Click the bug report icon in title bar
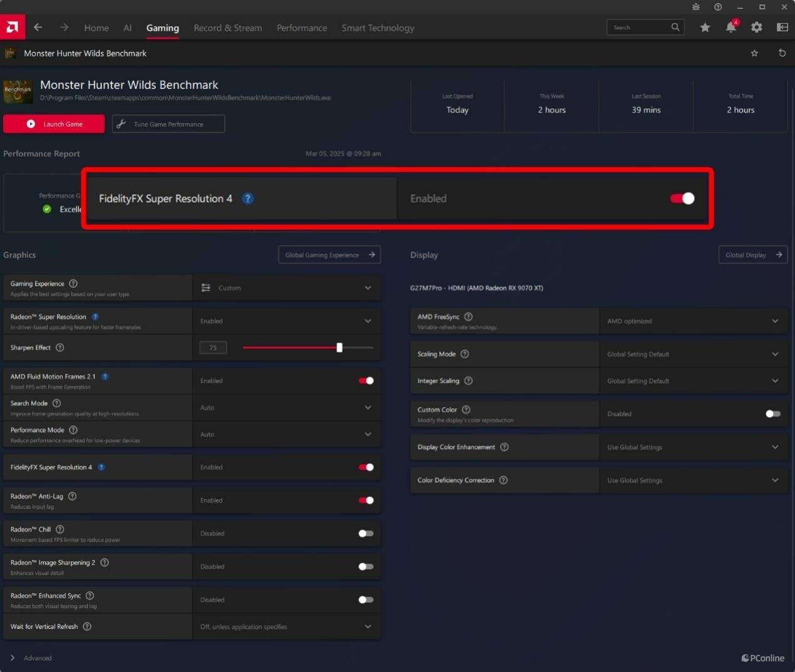This screenshot has width=795, height=672. click(696, 7)
